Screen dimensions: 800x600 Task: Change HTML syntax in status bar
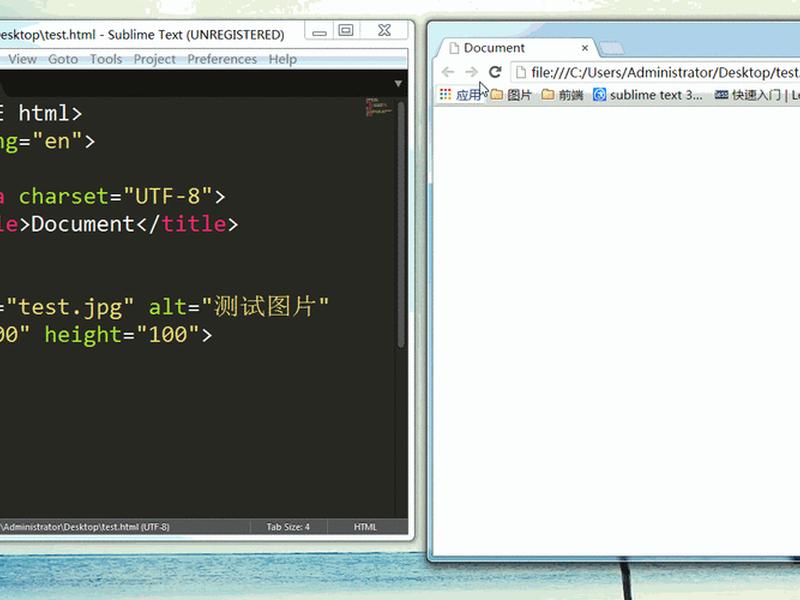click(x=365, y=527)
